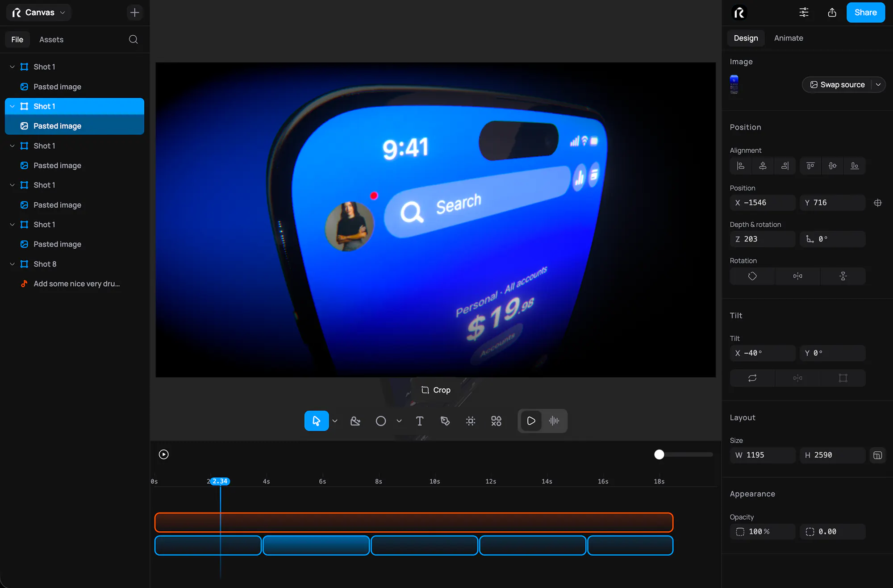
Task: Select the pointer/move tool
Action: (317, 421)
